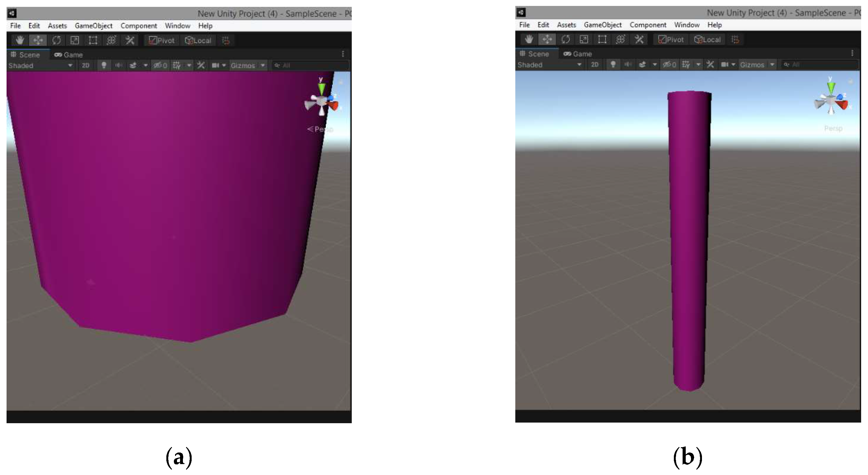Select the Hand tool in left window
The image size is (868, 475).
pos(20,41)
